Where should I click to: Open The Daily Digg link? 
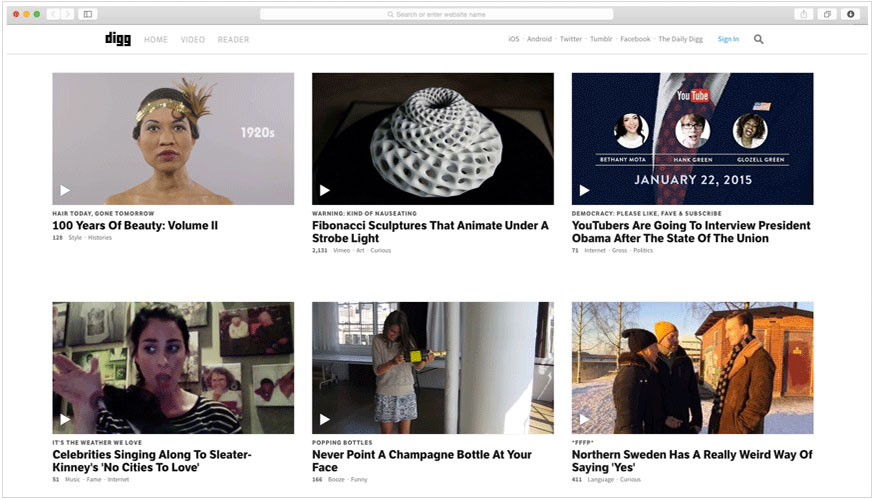click(x=680, y=39)
